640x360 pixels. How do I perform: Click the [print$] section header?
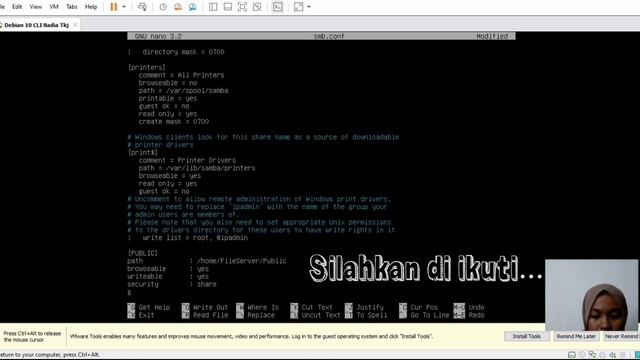click(x=143, y=153)
